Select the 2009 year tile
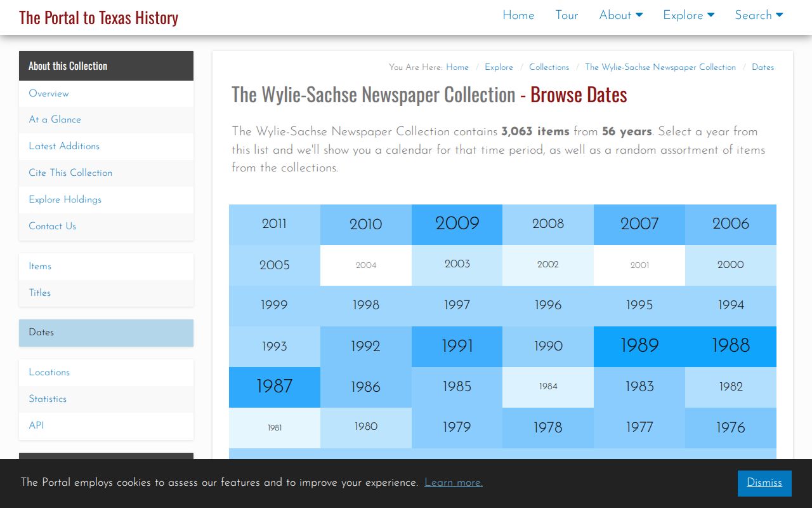This screenshot has height=508, width=812. [457, 224]
